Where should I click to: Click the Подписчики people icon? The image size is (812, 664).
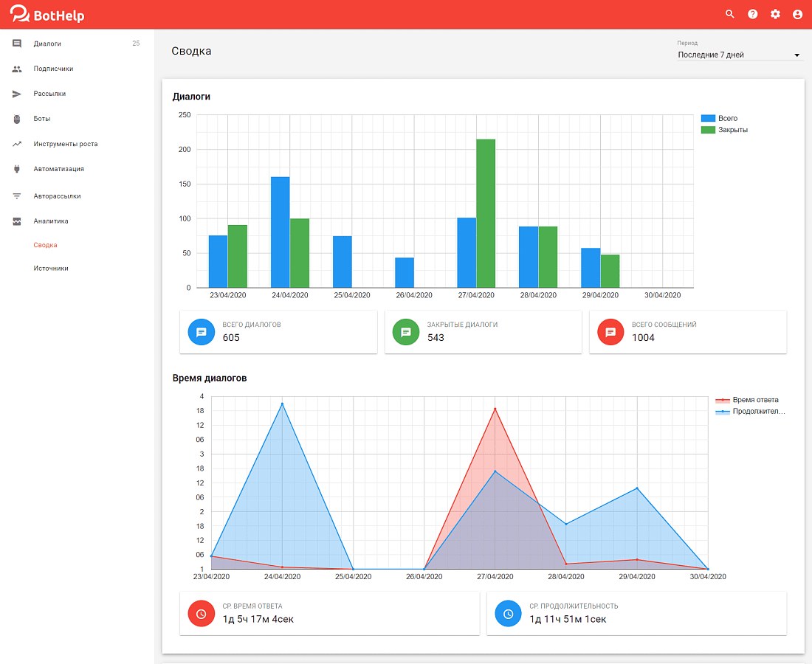[17, 69]
